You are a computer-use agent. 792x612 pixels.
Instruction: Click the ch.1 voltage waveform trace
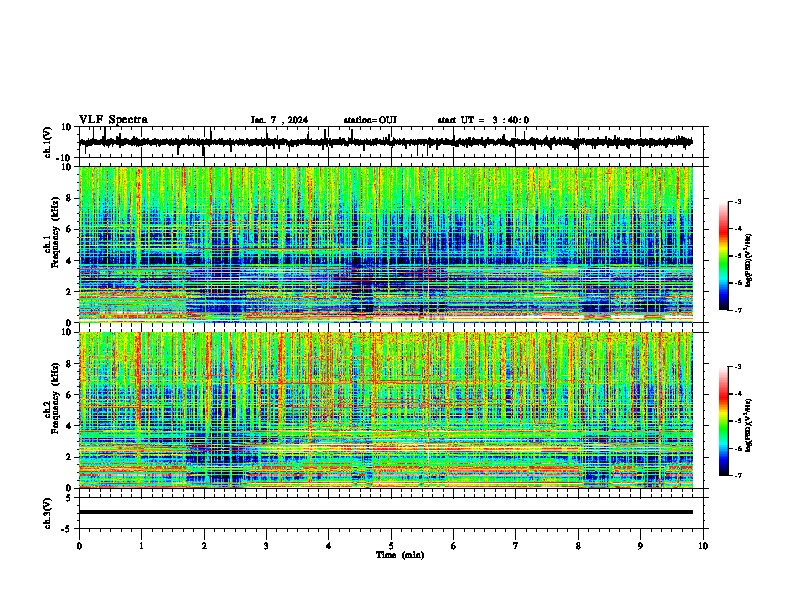386,142
